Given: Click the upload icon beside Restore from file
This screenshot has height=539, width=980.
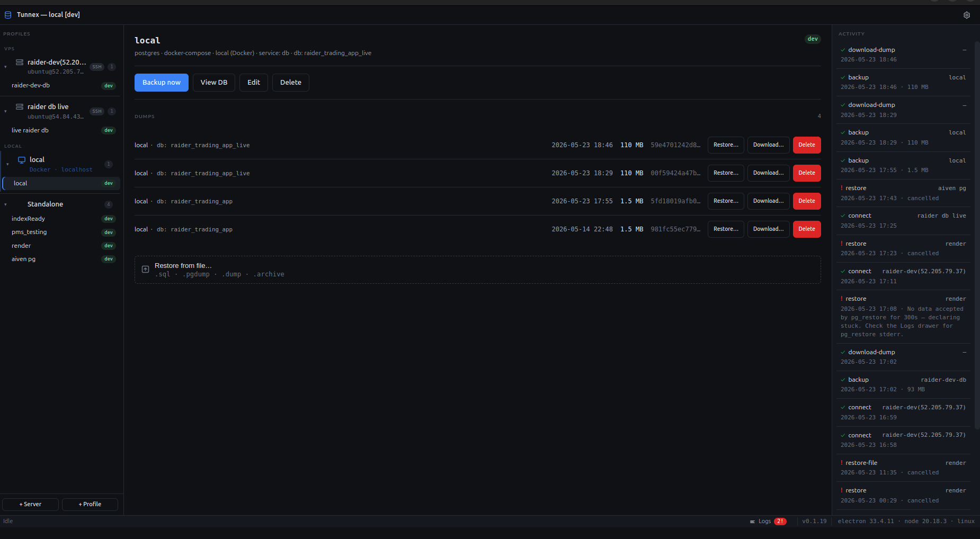Looking at the screenshot, I should pyautogui.click(x=145, y=269).
